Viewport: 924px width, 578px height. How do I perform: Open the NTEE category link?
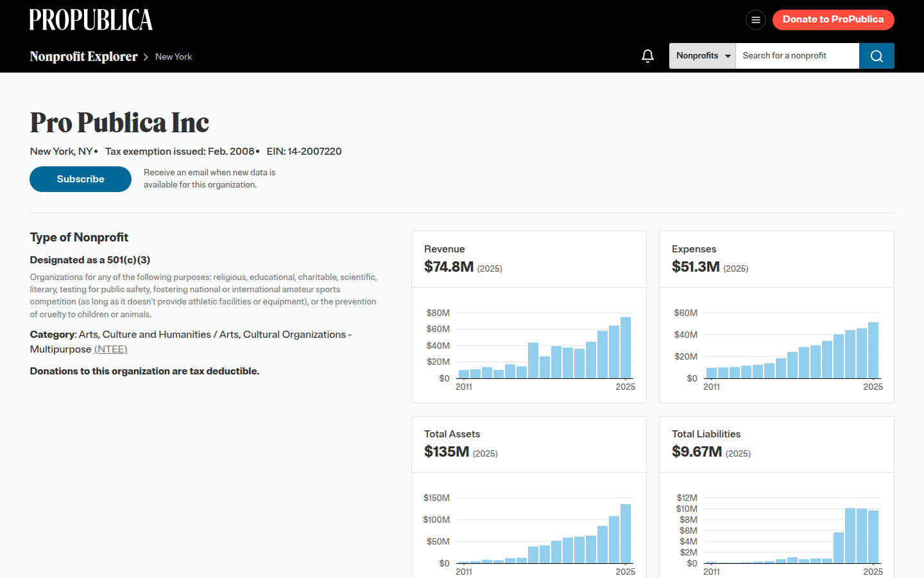(x=111, y=349)
